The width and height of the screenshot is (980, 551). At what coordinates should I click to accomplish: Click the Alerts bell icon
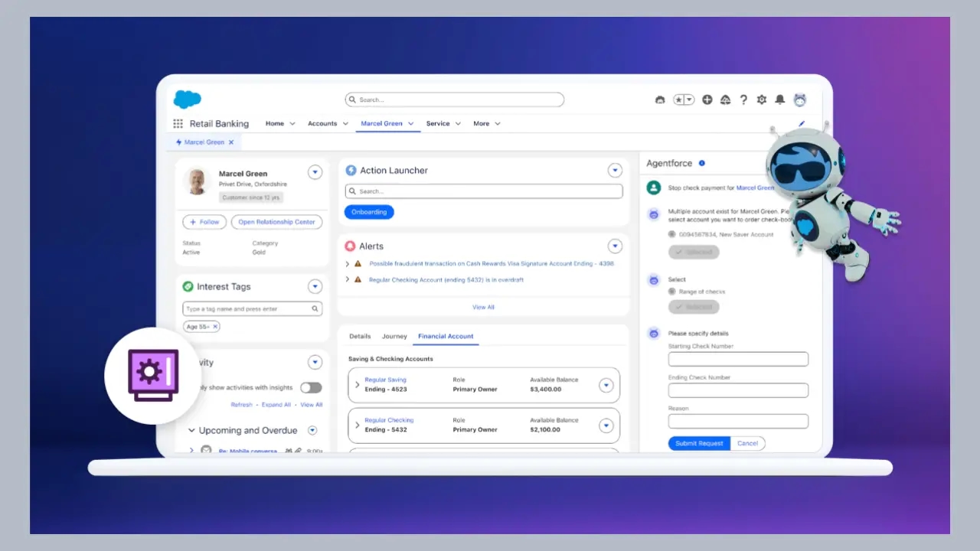(x=350, y=246)
